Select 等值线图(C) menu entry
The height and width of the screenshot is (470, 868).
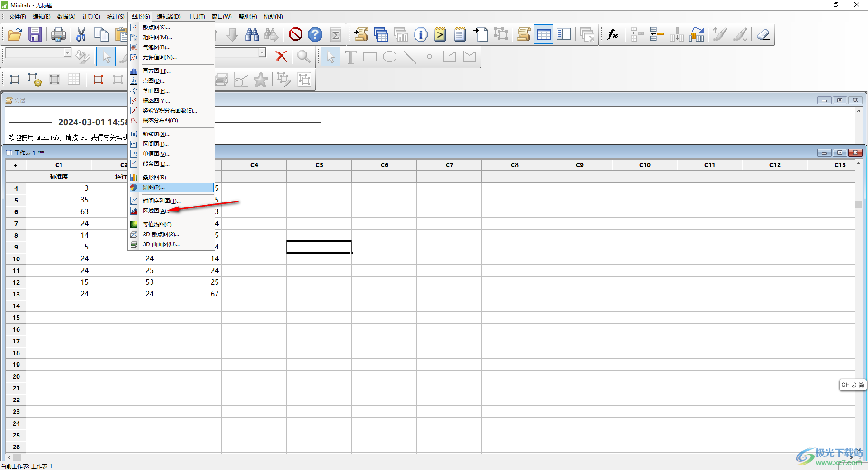click(x=171, y=225)
